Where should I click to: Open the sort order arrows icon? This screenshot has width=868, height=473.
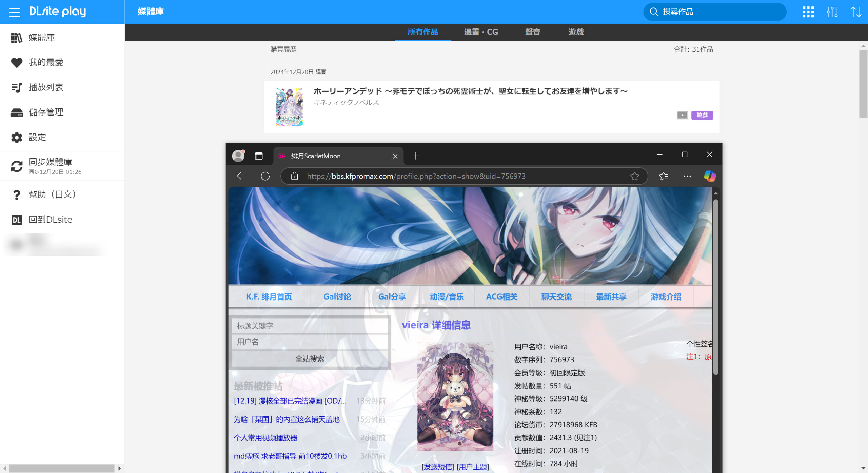click(x=856, y=12)
